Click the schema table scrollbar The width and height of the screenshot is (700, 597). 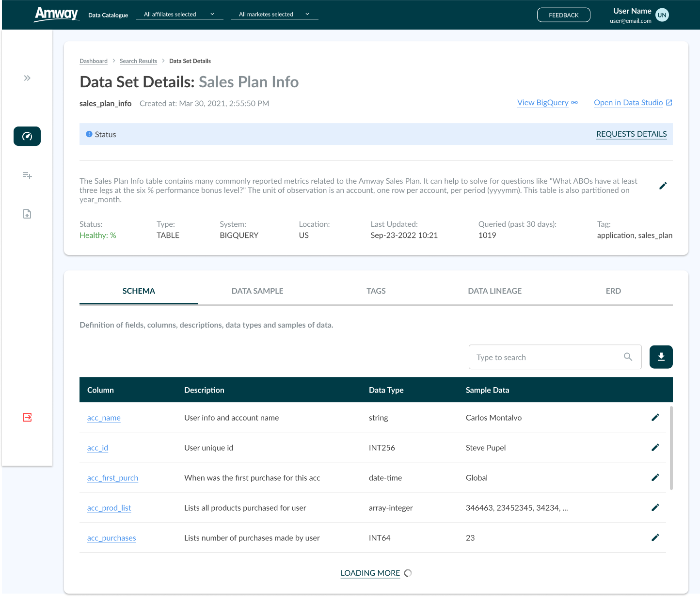click(671, 448)
